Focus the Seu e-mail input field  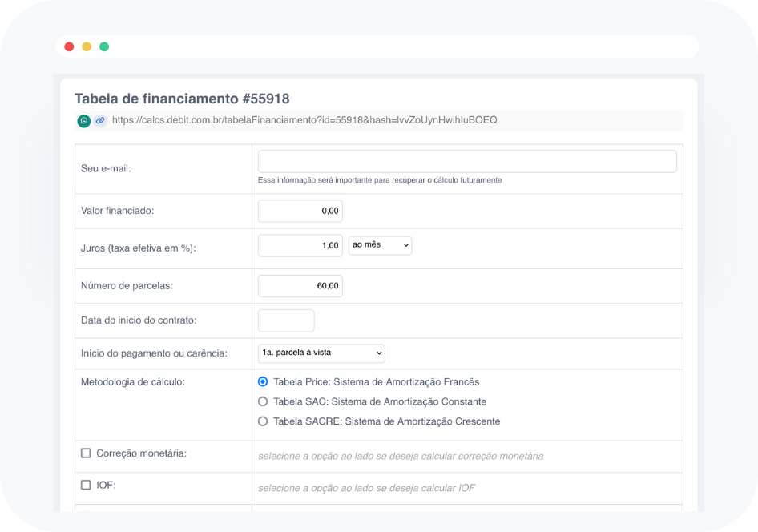click(x=467, y=161)
